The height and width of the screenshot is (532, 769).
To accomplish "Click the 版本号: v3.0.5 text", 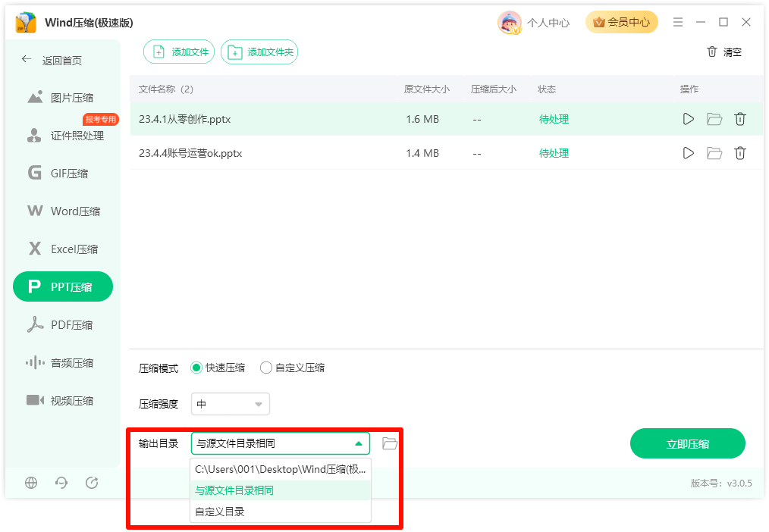I will pyautogui.click(x=721, y=483).
